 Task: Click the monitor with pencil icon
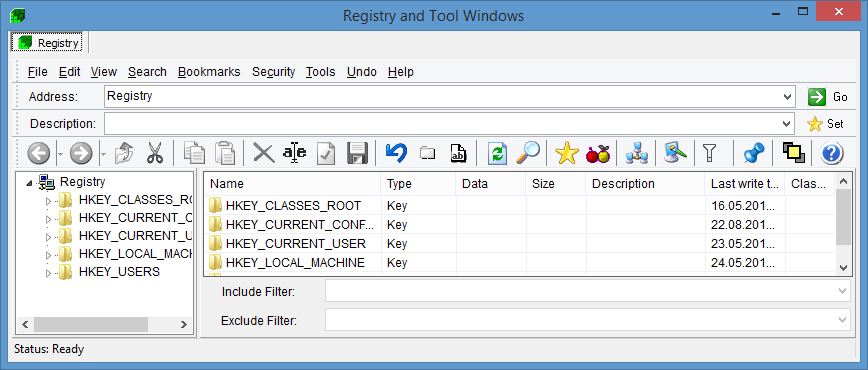click(675, 153)
